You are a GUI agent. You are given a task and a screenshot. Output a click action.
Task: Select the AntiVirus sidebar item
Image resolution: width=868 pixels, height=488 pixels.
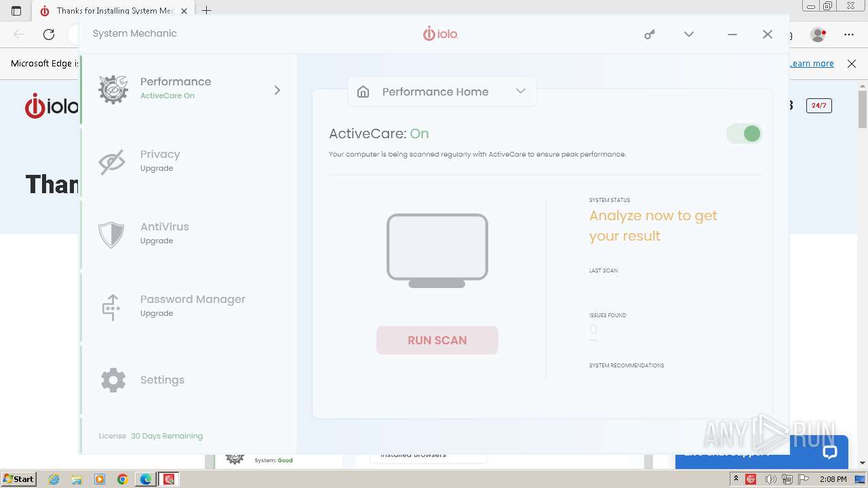[189, 234]
